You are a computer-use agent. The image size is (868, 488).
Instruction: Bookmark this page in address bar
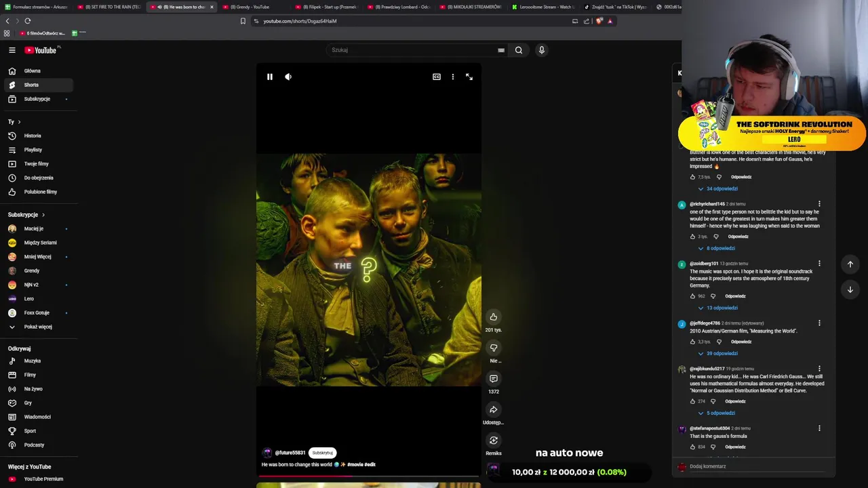[243, 21]
